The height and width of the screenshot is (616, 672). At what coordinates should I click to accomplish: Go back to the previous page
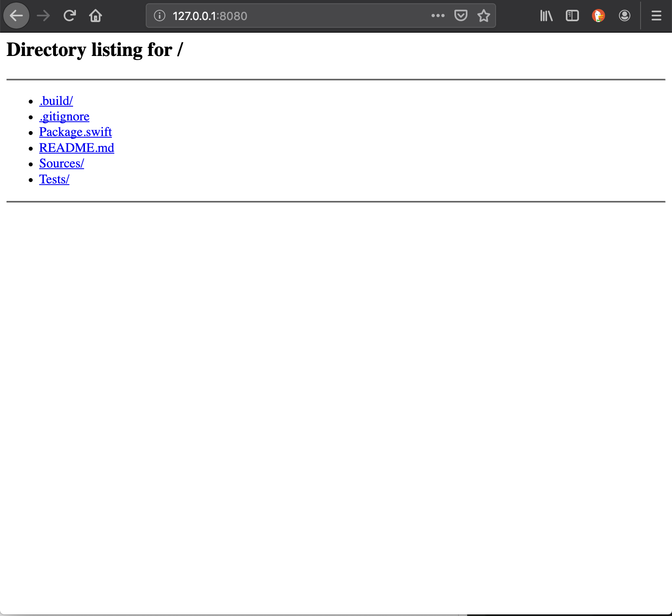pos(16,16)
